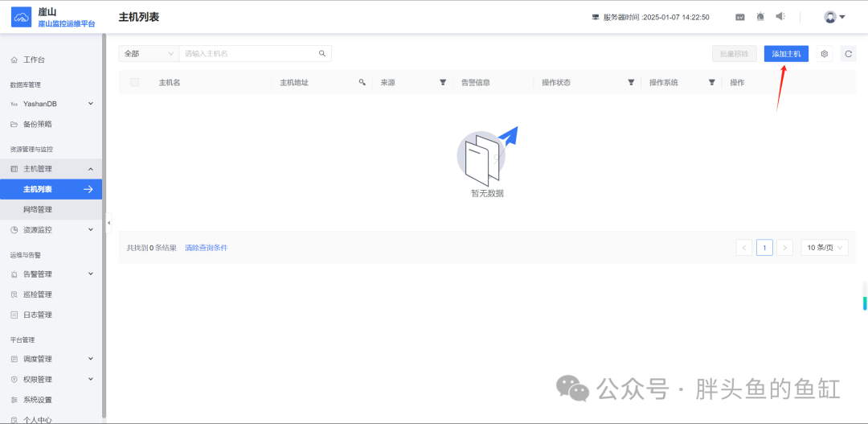Screen dimensions: 868x424
Task: Open the alarm siren icon in header
Action: point(760,17)
